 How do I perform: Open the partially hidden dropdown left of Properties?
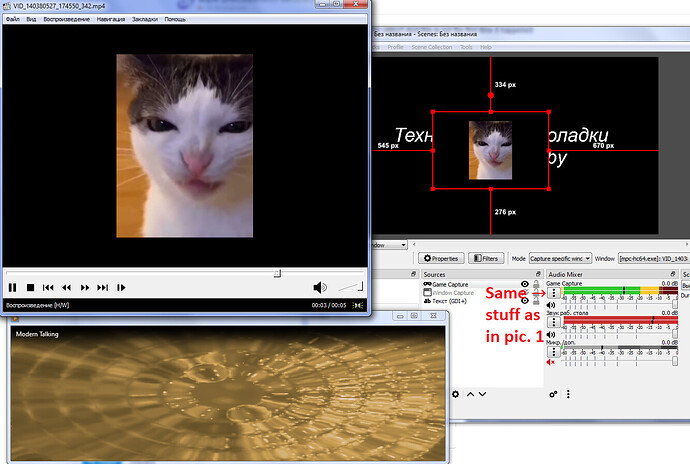click(389, 245)
